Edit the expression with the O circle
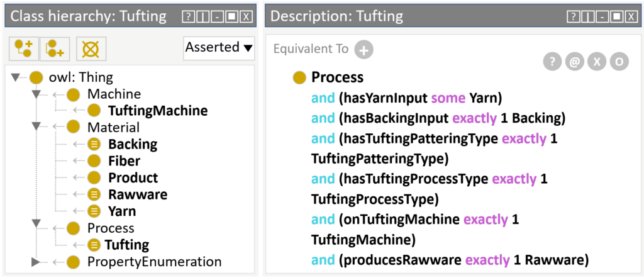Viewport: 644px width, 280px height. pos(619,62)
